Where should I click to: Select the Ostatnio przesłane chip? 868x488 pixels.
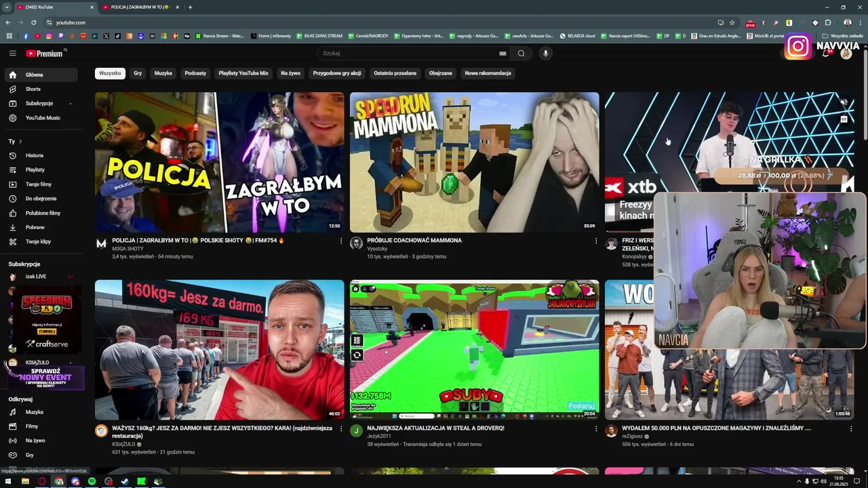click(x=395, y=73)
